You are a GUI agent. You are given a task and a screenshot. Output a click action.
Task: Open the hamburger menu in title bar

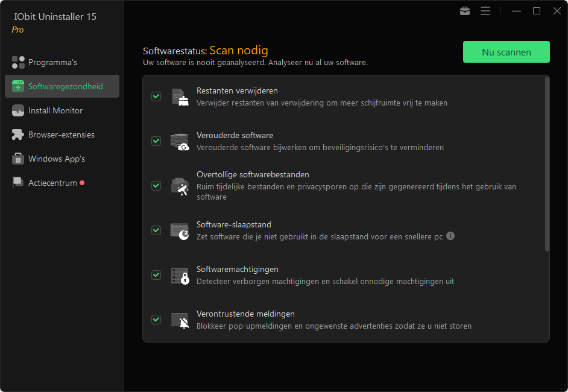485,11
